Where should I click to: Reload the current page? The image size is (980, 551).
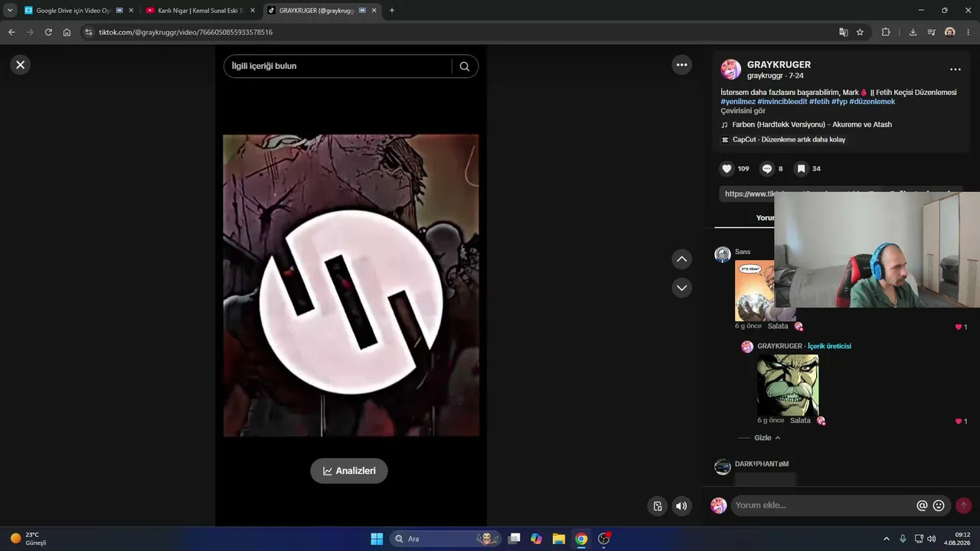pos(48,32)
